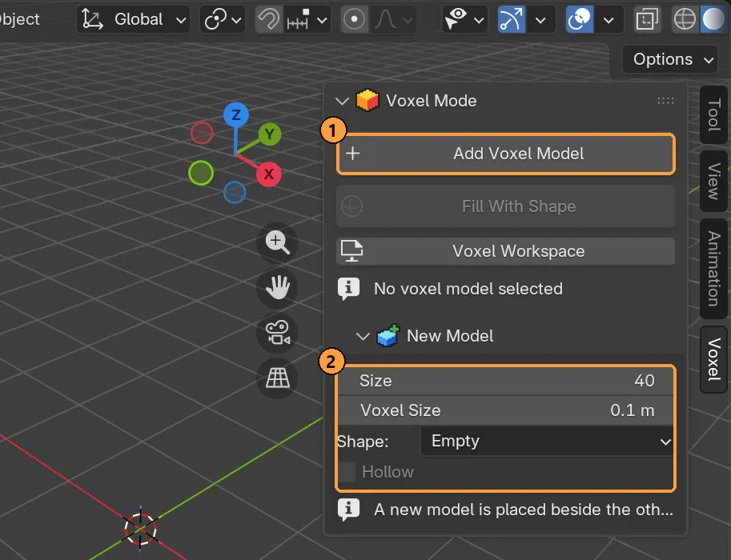
Task: Click 'No voxel model selected' info text
Action: 468,289
